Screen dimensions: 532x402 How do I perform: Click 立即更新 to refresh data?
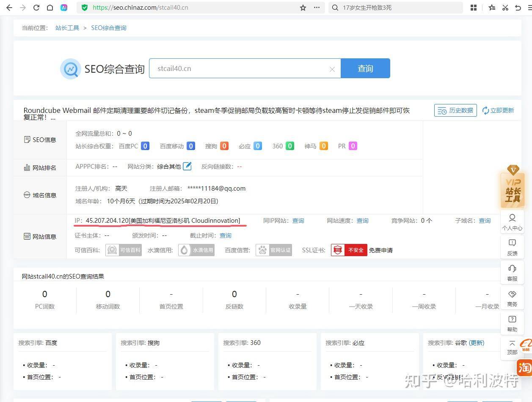click(498, 110)
